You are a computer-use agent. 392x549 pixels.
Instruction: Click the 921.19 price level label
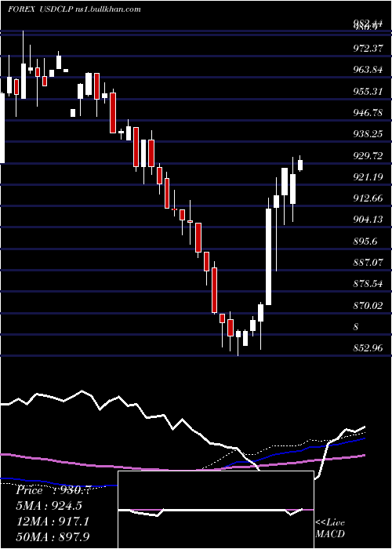coord(368,177)
